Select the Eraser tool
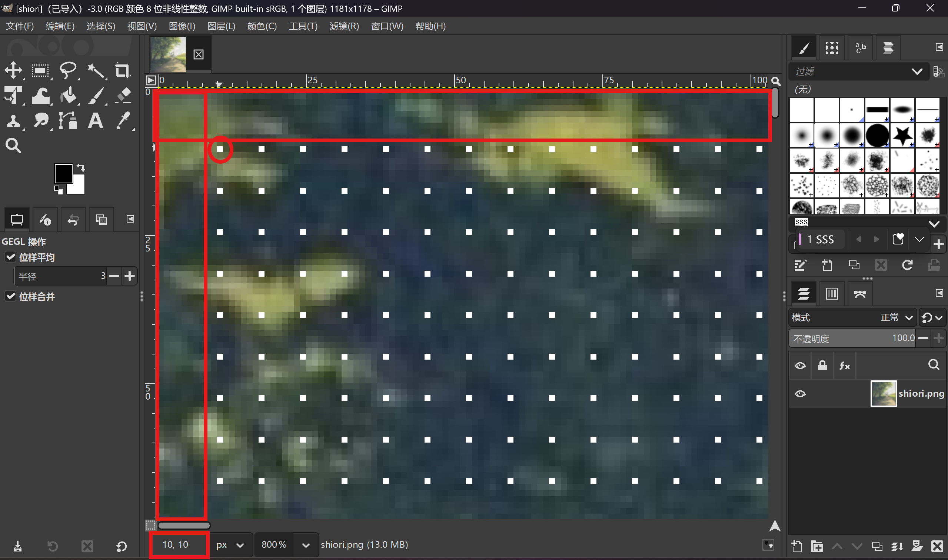Image resolution: width=948 pixels, height=560 pixels. tap(123, 96)
